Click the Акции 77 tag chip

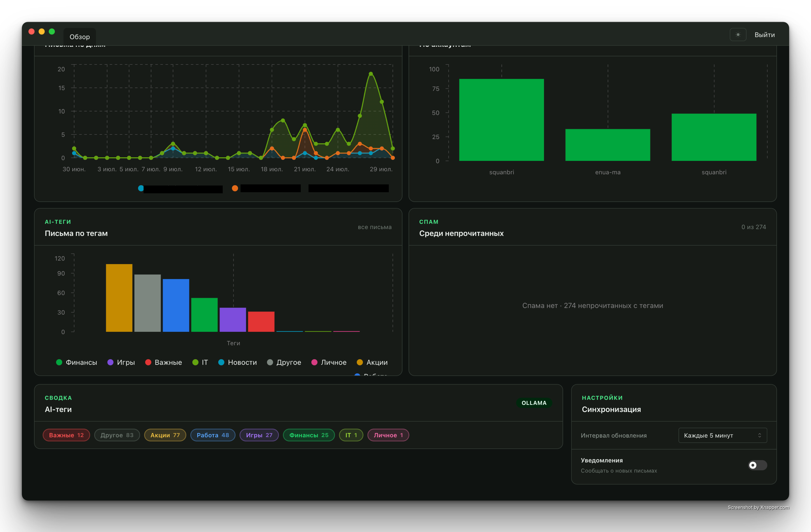click(x=165, y=435)
